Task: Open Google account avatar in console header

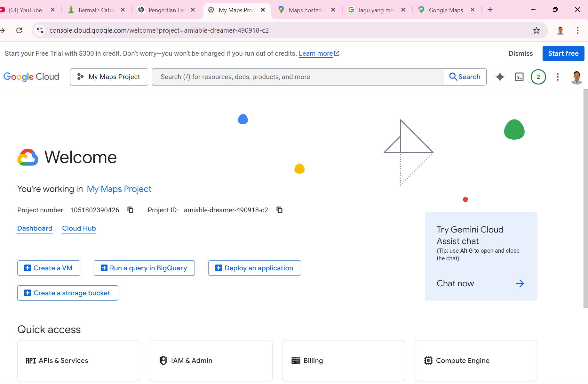Action: (x=576, y=77)
